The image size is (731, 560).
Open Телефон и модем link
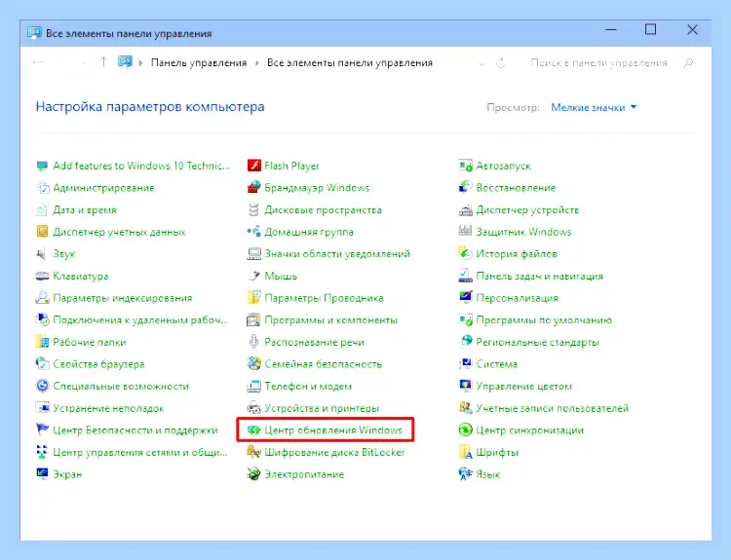pos(308,387)
